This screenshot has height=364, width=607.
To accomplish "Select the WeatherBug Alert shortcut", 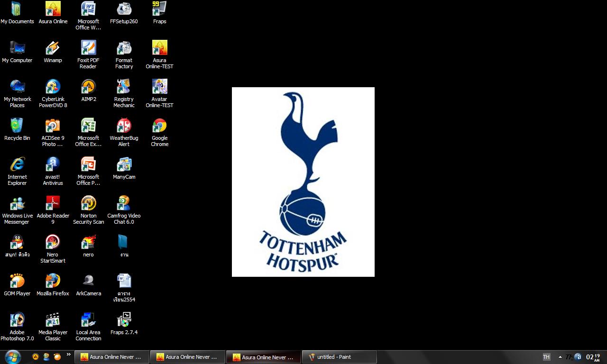I will [x=124, y=132].
